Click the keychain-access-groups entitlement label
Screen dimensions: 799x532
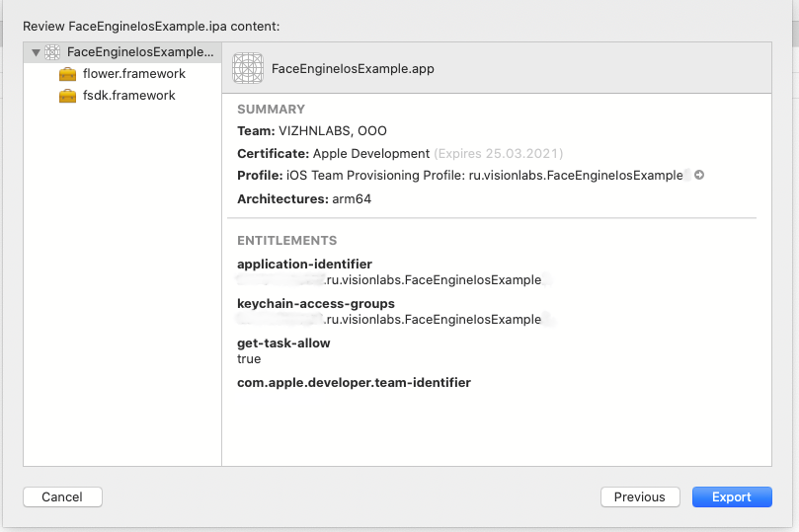click(x=316, y=304)
